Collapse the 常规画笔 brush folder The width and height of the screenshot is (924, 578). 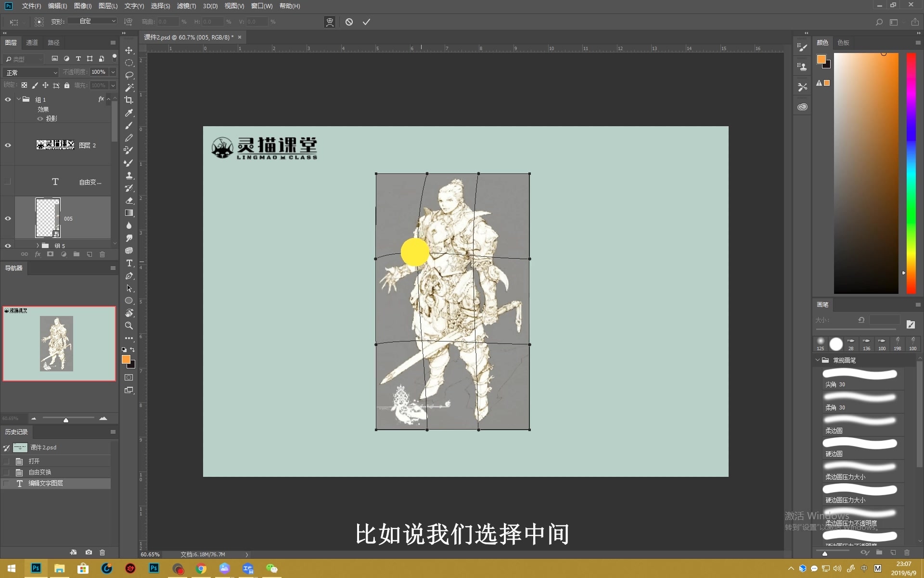pyautogui.click(x=818, y=360)
